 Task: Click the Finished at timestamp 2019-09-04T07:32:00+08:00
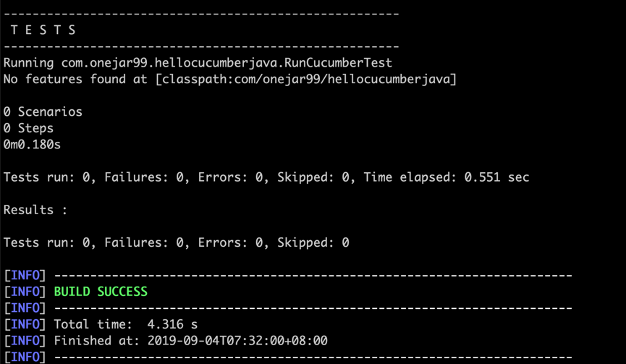pyautogui.click(x=237, y=341)
